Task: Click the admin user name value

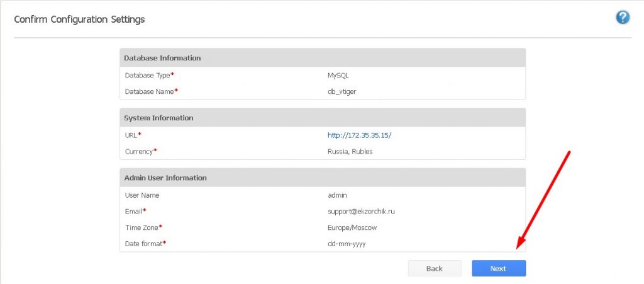Action: point(337,195)
